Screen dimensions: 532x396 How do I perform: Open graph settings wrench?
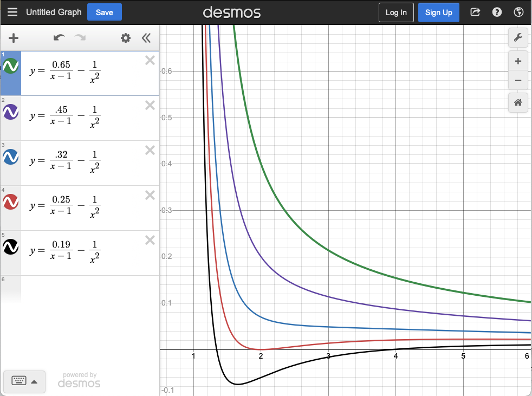518,38
